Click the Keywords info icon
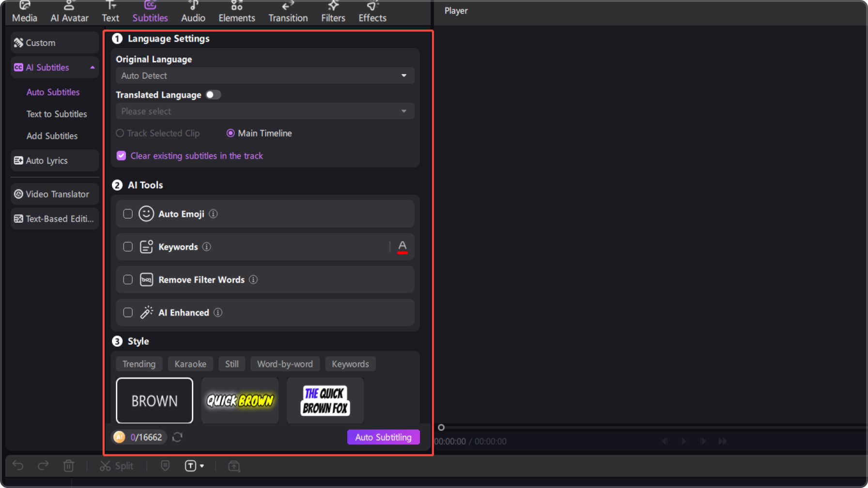The width and height of the screenshot is (868, 488). tap(207, 247)
